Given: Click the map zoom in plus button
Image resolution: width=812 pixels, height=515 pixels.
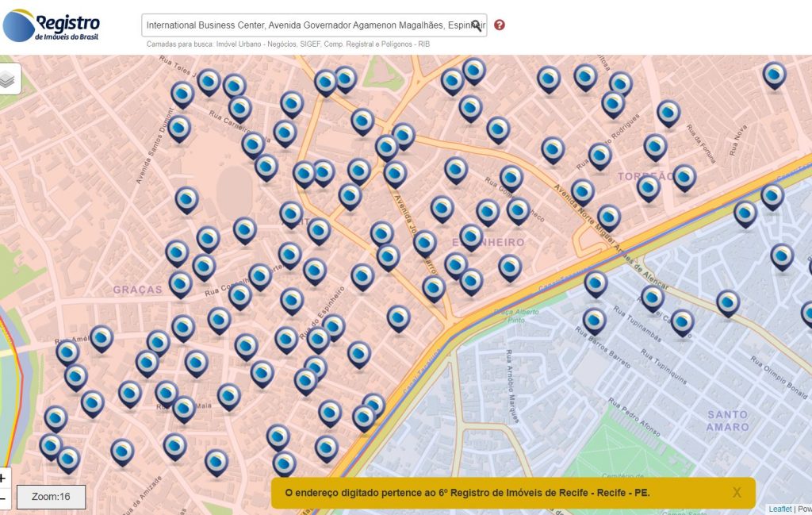Looking at the screenshot, I should (x=3, y=478).
